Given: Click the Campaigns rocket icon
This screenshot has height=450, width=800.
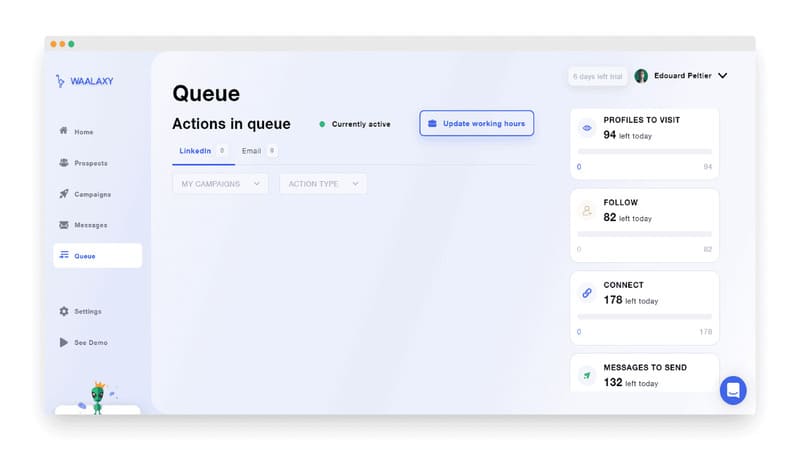Looking at the screenshot, I should pos(64,193).
